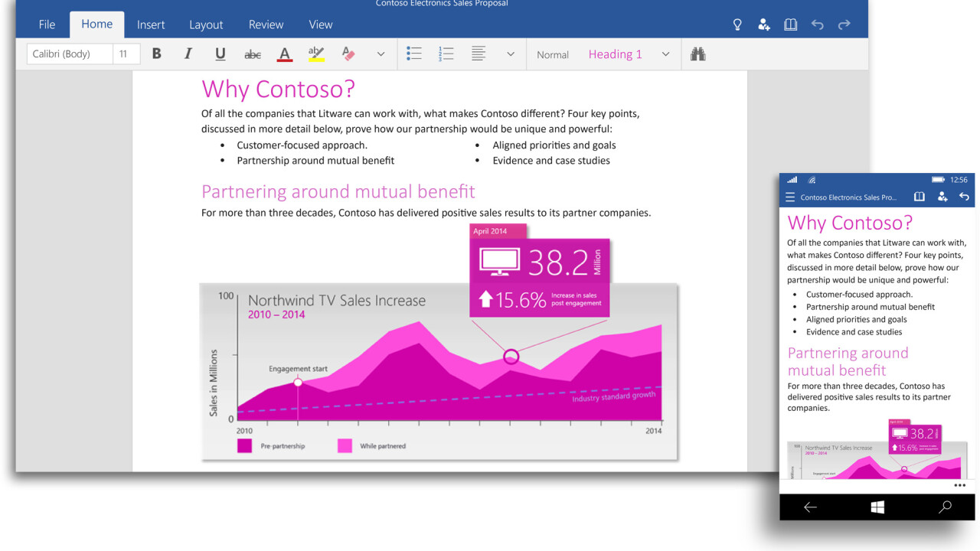The width and height of the screenshot is (980, 551).
Task: Undo the last action
Action: click(817, 24)
